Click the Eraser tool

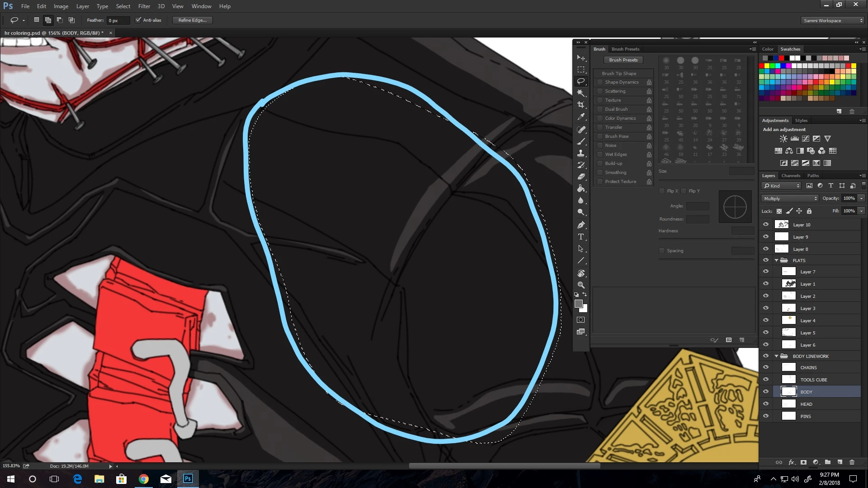pos(581,177)
